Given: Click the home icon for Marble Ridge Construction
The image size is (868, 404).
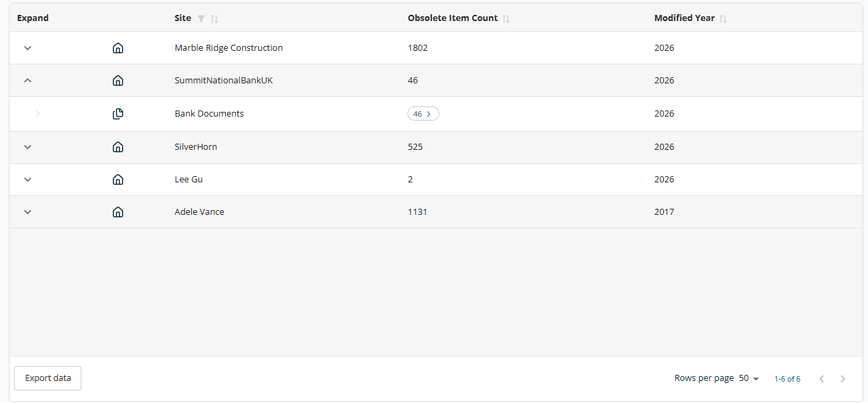Looking at the screenshot, I should (118, 48).
